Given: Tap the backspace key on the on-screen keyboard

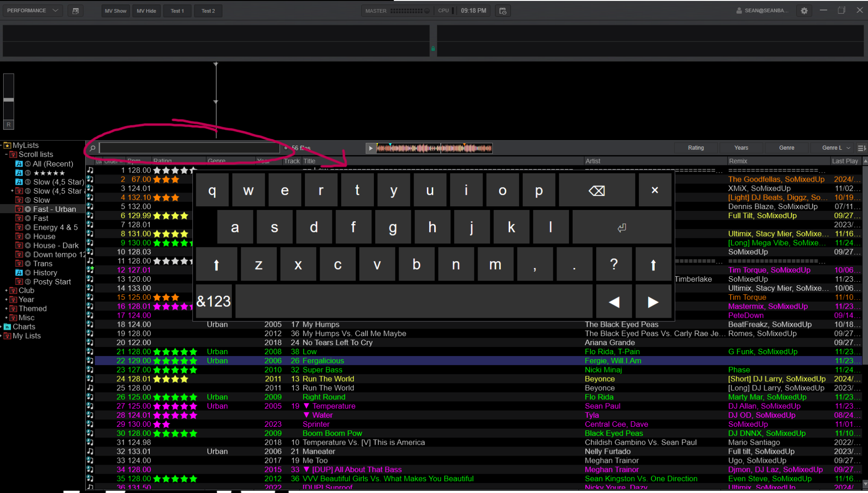Looking at the screenshot, I should pos(597,190).
